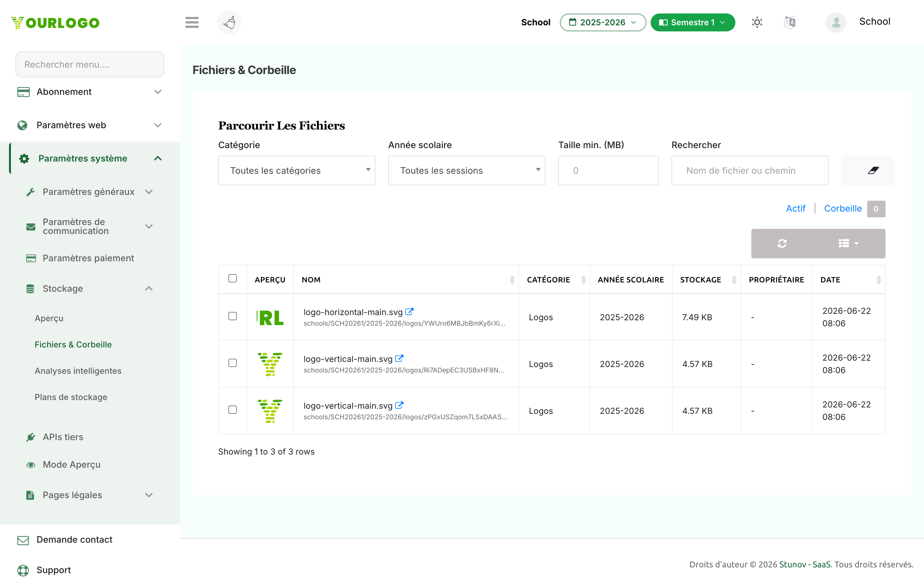
Task: Toggle the hamburger sidebar menu icon
Action: pos(192,22)
